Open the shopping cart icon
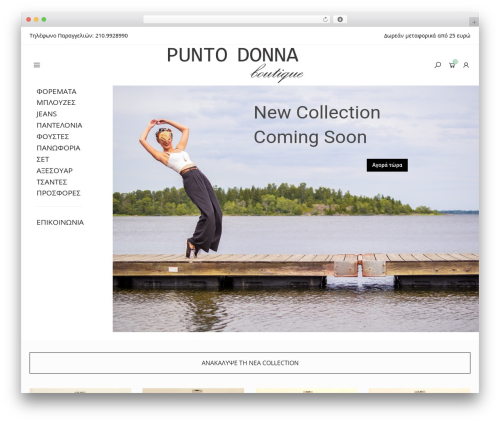 pos(452,65)
